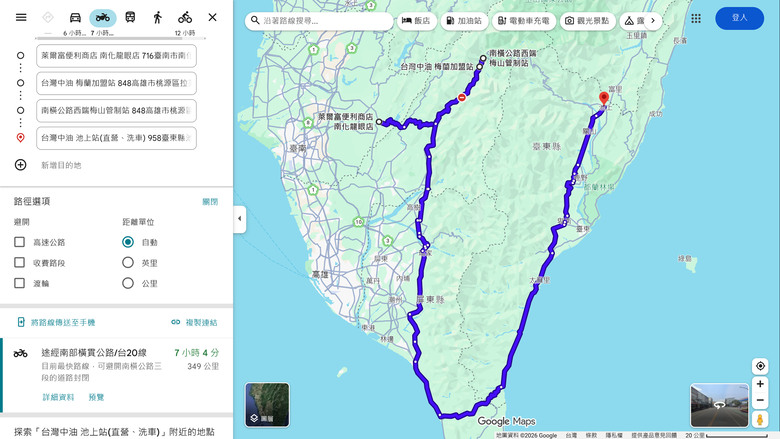Image resolution: width=780 pixels, height=439 pixels.
Task: Open the Google apps grid
Action: click(696, 18)
